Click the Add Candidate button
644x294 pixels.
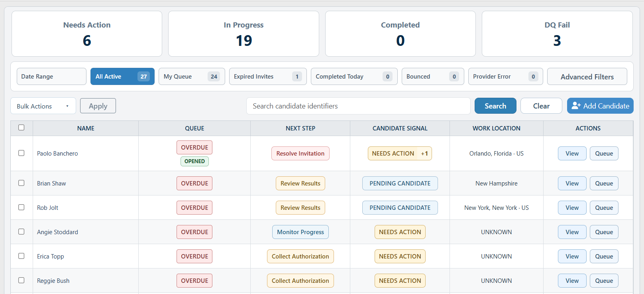tap(600, 106)
